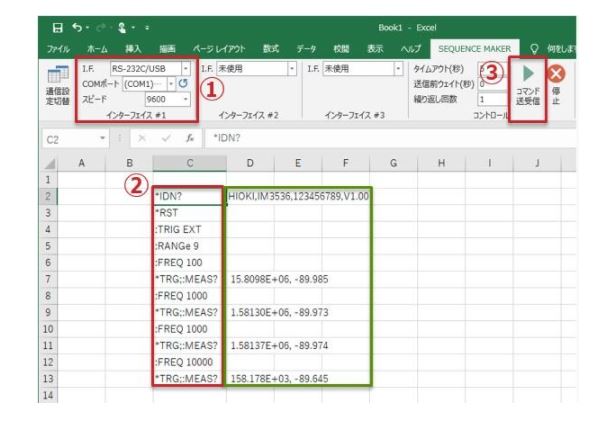Switch to the ページレイアウト tab
610x434 pixels.
219,49
